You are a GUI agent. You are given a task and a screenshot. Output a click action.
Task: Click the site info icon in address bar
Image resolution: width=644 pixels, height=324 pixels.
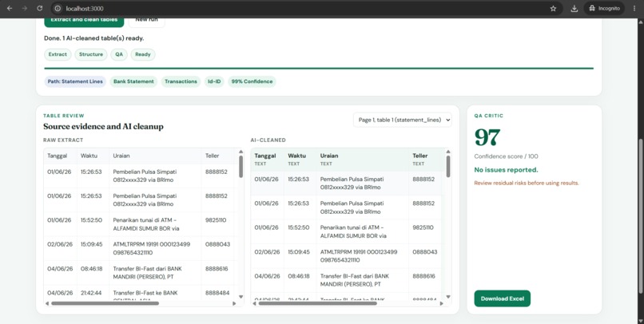(x=58, y=8)
